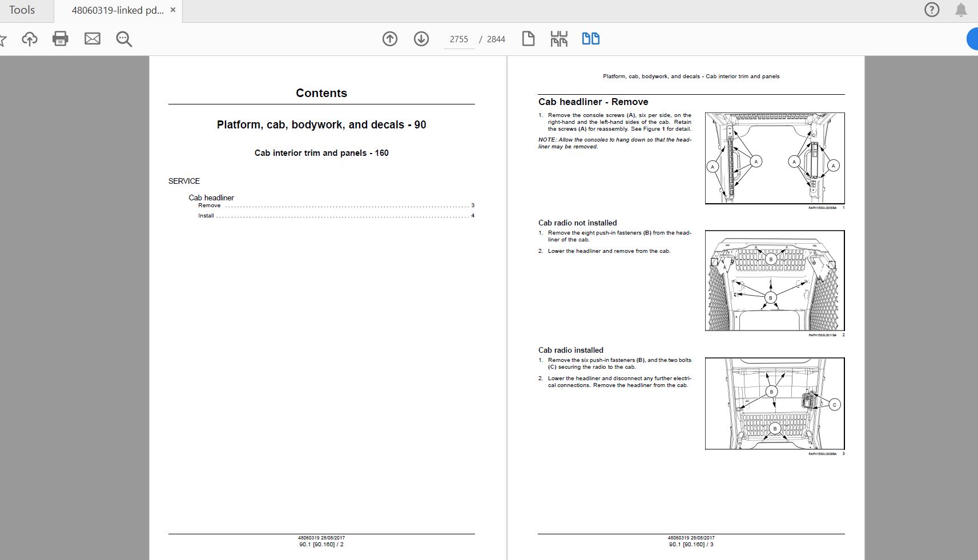Go to next page

[x=421, y=39]
